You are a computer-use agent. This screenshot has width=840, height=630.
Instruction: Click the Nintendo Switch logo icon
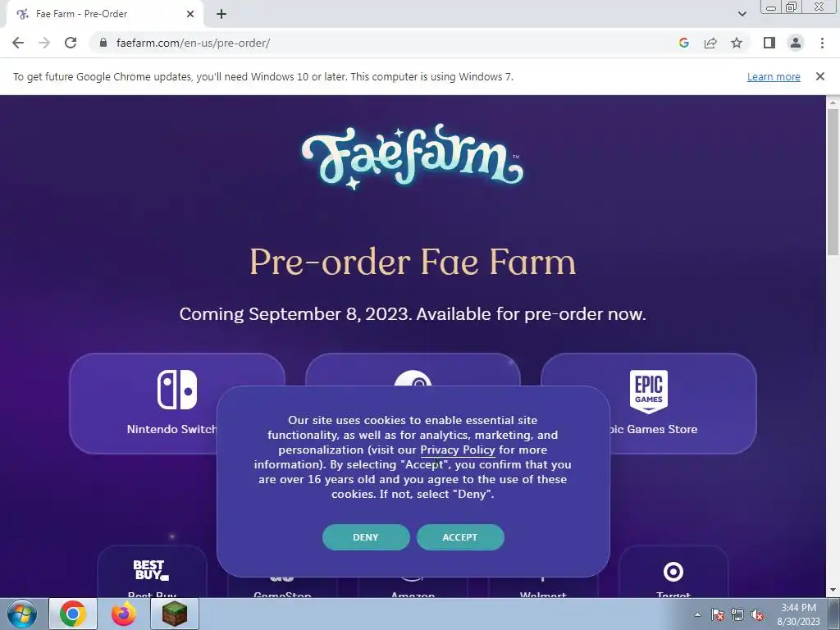tap(177, 390)
